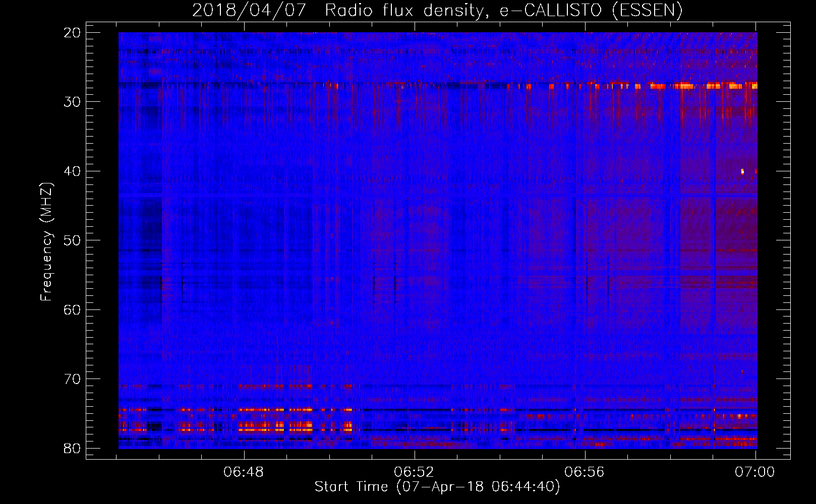Click the 'Start Time (07-Apr-18 06:44:40)' axis label
The image size is (816, 504).
click(437, 487)
